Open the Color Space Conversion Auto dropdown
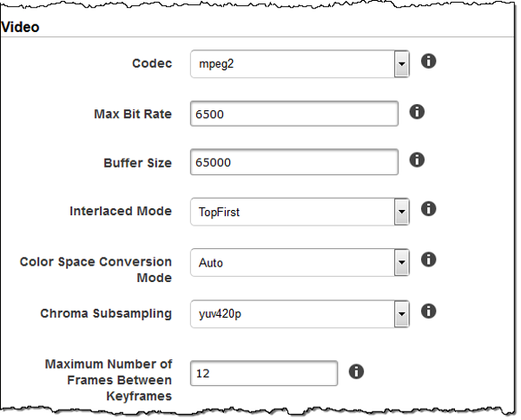Viewport: 521px width, 420px height. pos(300,263)
